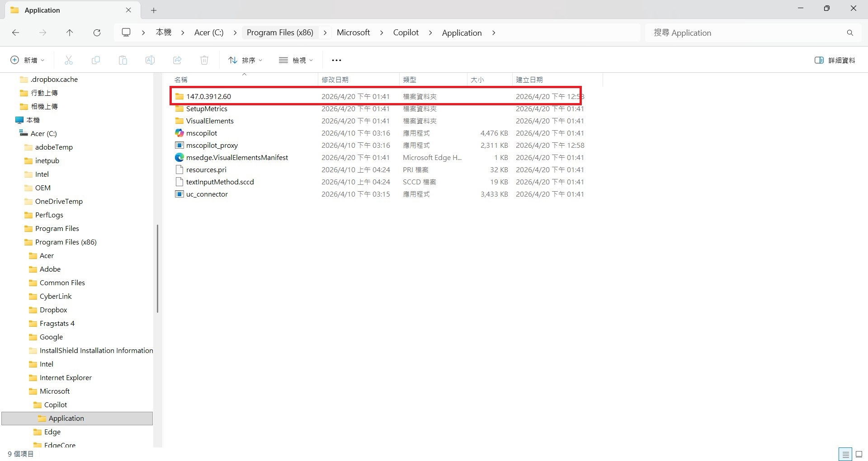Sort by 修改日期 column header
Viewport: 868px width, 461px height.
pos(359,80)
